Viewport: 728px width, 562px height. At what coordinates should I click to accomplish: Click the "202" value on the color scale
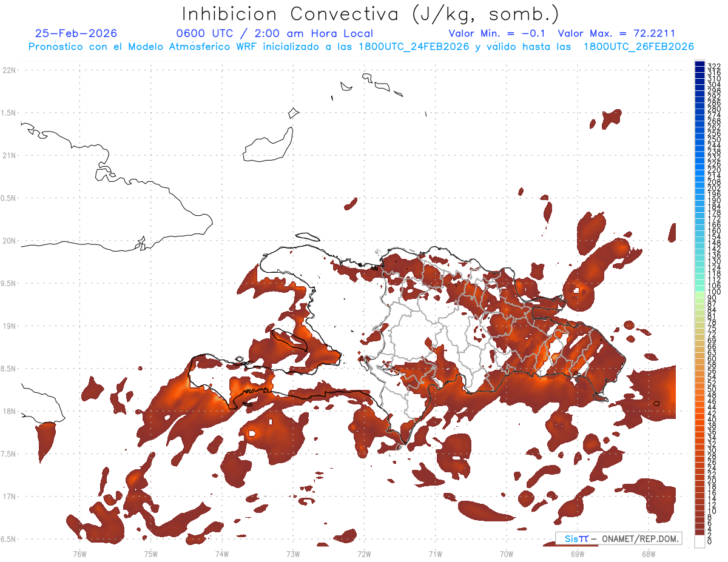click(x=713, y=188)
